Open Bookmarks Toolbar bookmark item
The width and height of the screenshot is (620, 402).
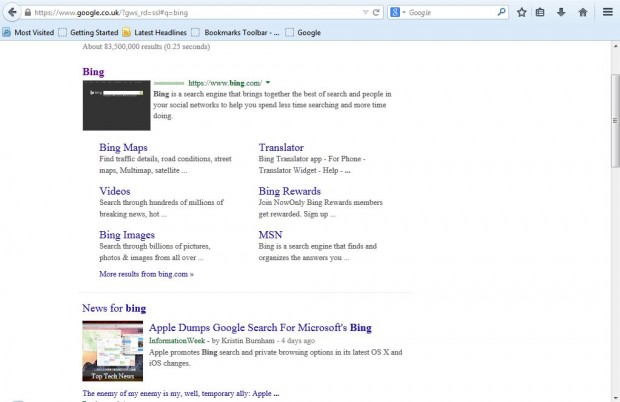(x=236, y=32)
